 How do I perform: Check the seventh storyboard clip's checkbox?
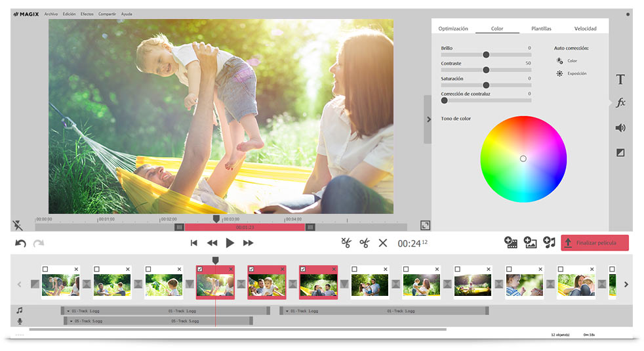[x=354, y=269]
